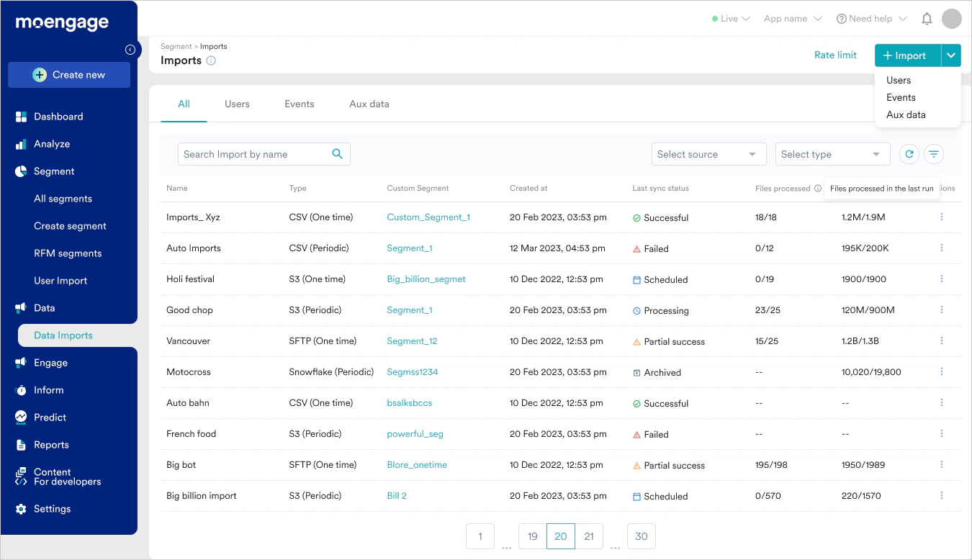Open actions menu for Imports_ Xyz row
Image resolution: width=972 pixels, height=560 pixels.
click(942, 217)
